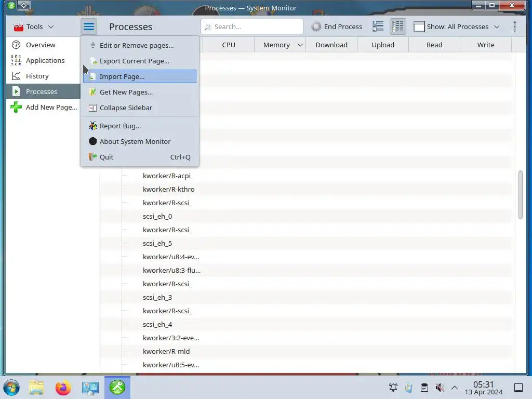Click the taskbar clock 05:31
532x399 pixels.
[x=484, y=384]
